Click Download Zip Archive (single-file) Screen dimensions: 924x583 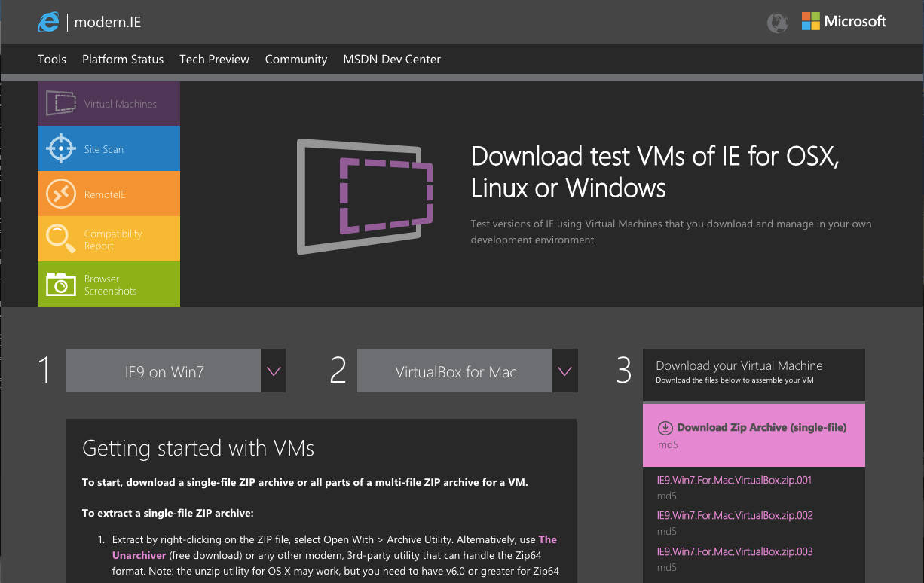coord(762,427)
